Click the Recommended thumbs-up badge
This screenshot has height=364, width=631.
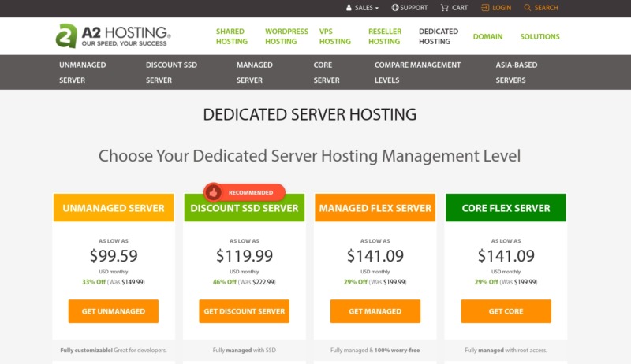(x=213, y=192)
